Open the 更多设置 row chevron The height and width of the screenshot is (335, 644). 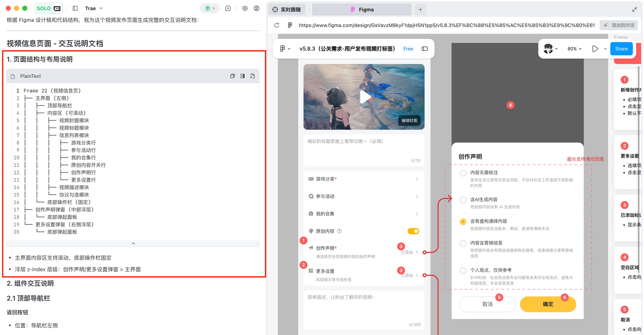tap(417, 275)
